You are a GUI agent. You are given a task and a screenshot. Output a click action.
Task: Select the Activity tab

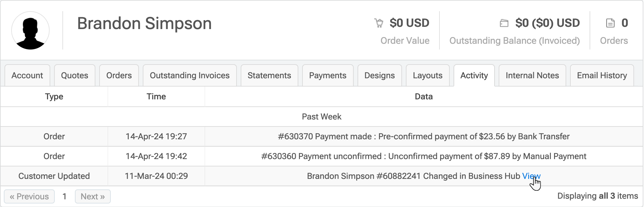[x=474, y=76]
